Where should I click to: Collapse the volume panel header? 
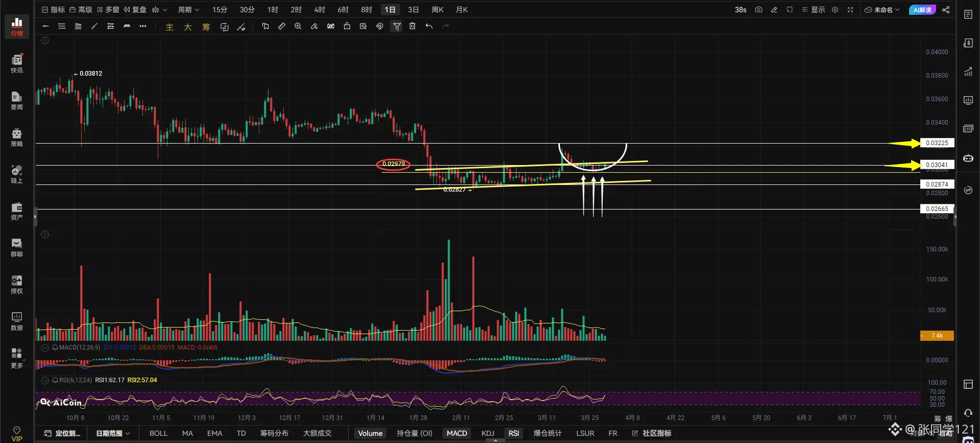pos(45,235)
